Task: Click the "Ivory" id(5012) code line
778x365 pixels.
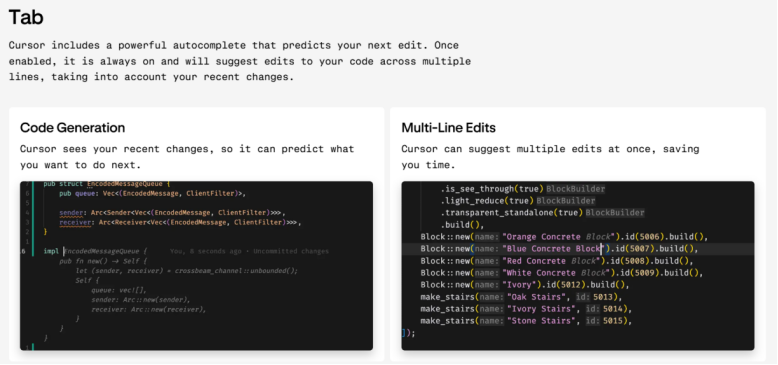Action: click(525, 285)
